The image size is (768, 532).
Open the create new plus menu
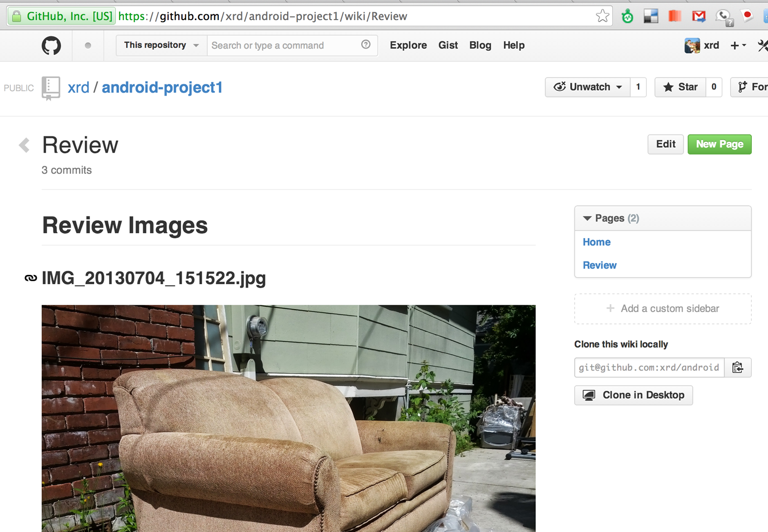pyautogui.click(x=738, y=46)
